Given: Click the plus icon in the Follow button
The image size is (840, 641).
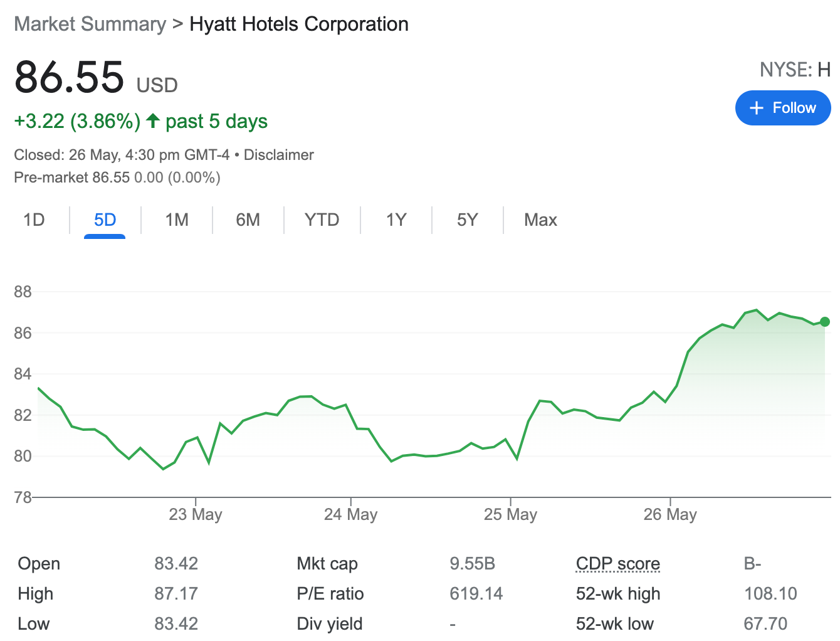Looking at the screenshot, I should [757, 108].
